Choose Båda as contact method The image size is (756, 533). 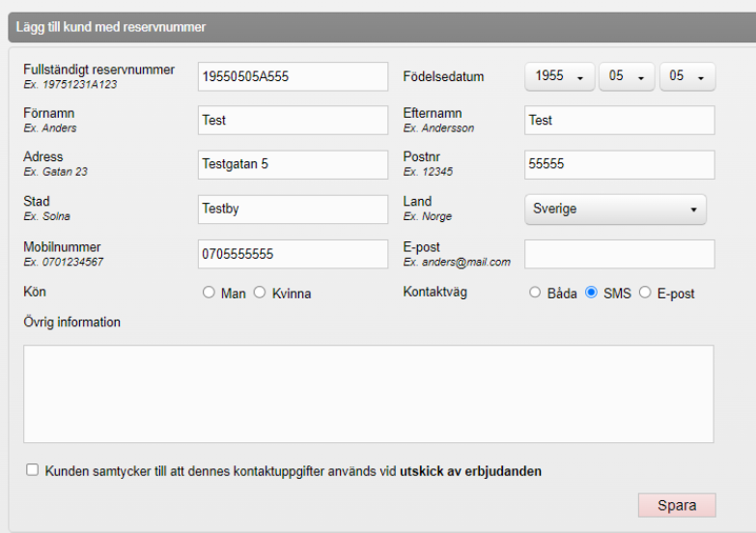pos(535,293)
